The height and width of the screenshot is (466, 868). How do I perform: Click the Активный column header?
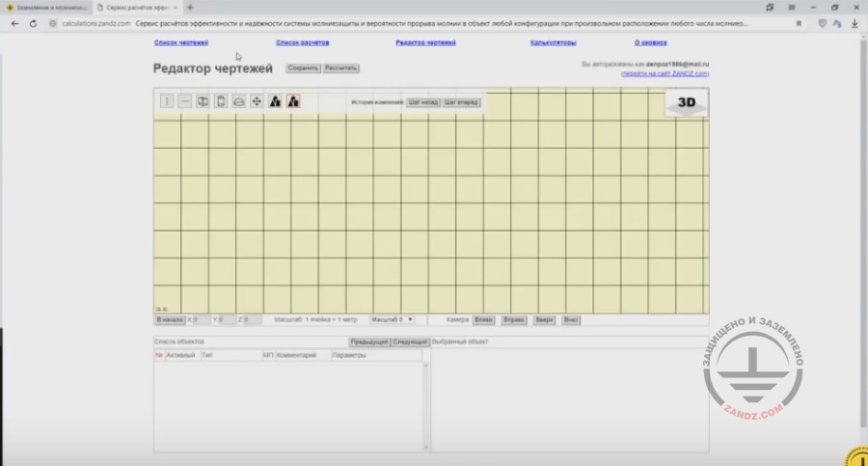(x=181, y=355)
